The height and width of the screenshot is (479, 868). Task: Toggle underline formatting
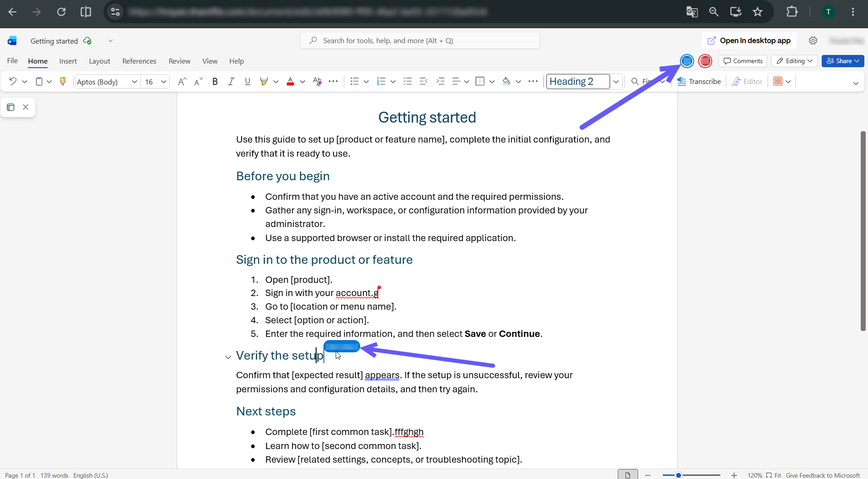(x=248, y=81)
